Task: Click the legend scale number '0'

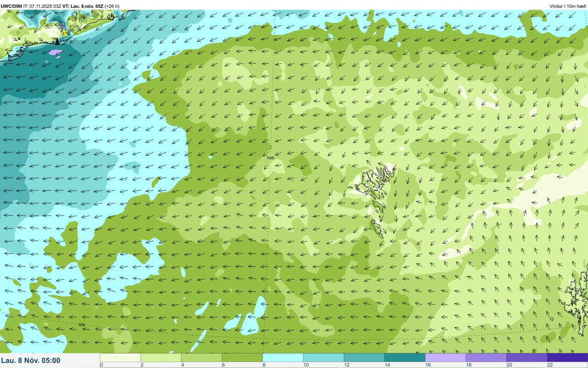Action: (101, 365)
